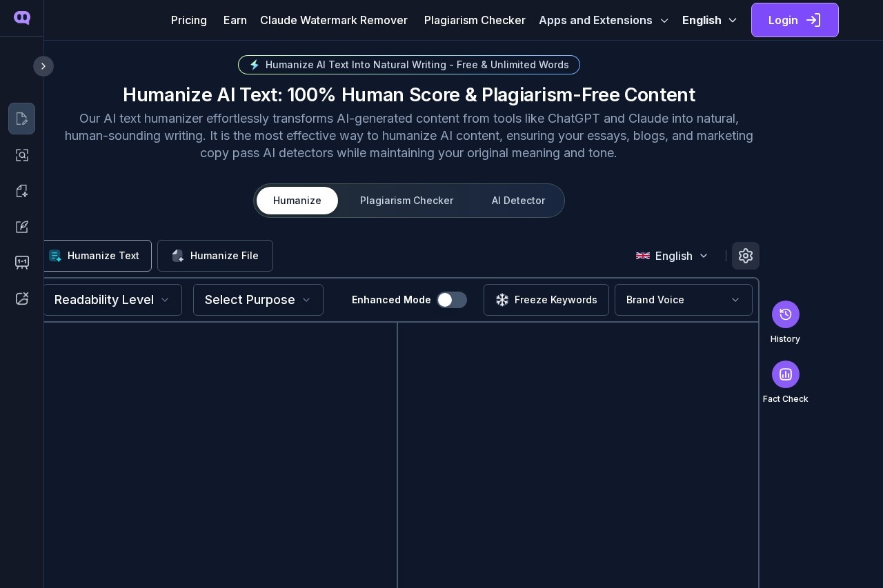Open Fact Check tool
Screen dimensions: 883x588
pos(786,383)
